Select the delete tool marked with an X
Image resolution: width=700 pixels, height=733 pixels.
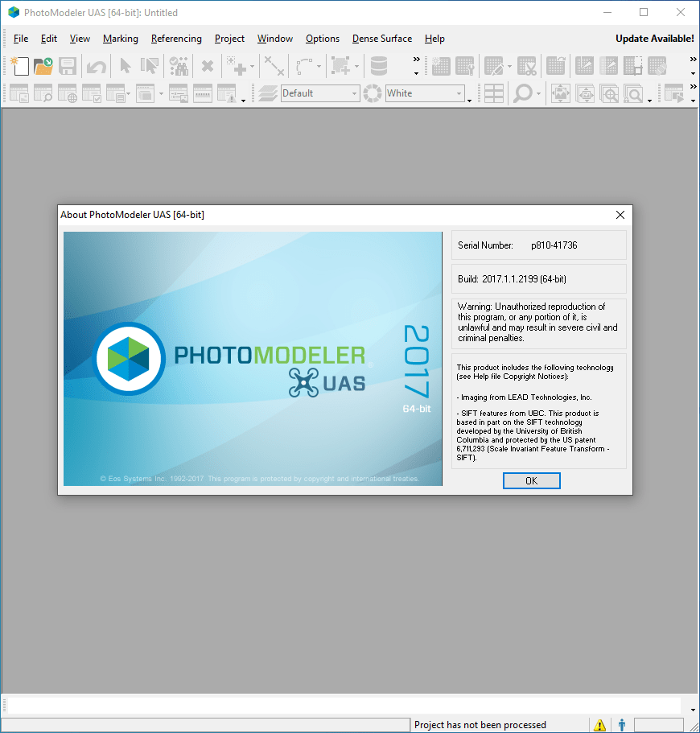pyautogui.click(x=207, y=66)
